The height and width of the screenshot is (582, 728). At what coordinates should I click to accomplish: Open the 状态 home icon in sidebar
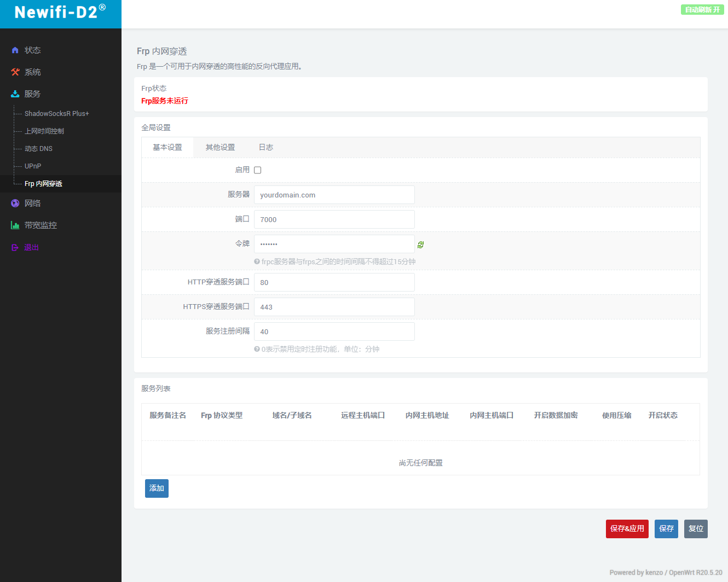point(14,50)
